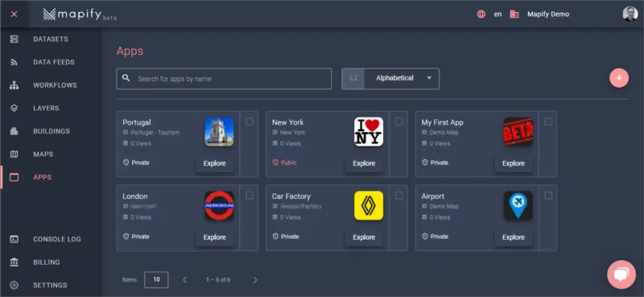Click the Data Feeds RSS icon
Viewport: 644px width, 297px height.
[14, 62]
